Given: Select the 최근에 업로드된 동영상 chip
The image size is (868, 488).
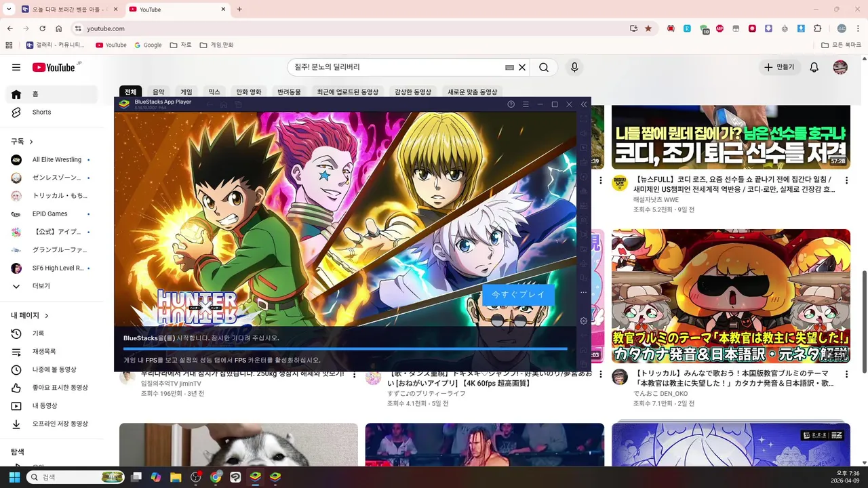Looking at the screenshot, I should click(347, 91).
